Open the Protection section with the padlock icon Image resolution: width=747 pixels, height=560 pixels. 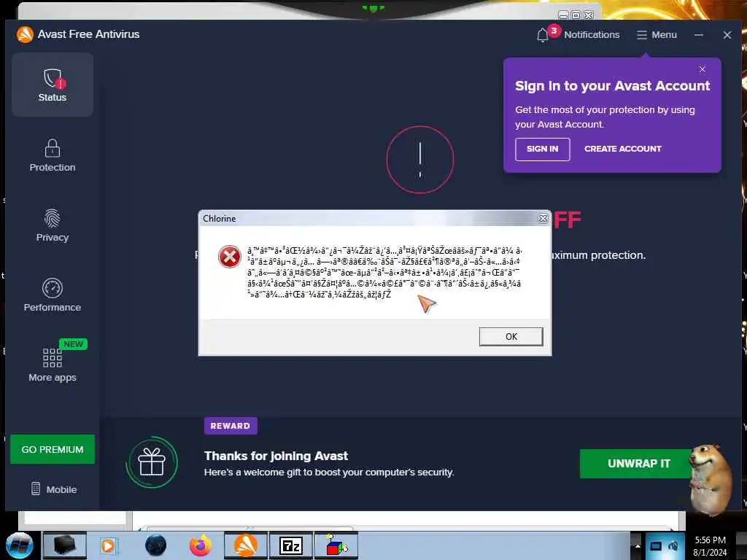click(53, 155)
